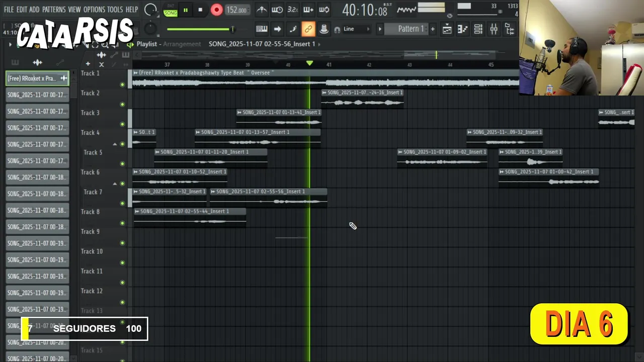Click the plus icon beside track header
Image resolution: width=644 pixels, height=362 pixels.
point(88,64)
